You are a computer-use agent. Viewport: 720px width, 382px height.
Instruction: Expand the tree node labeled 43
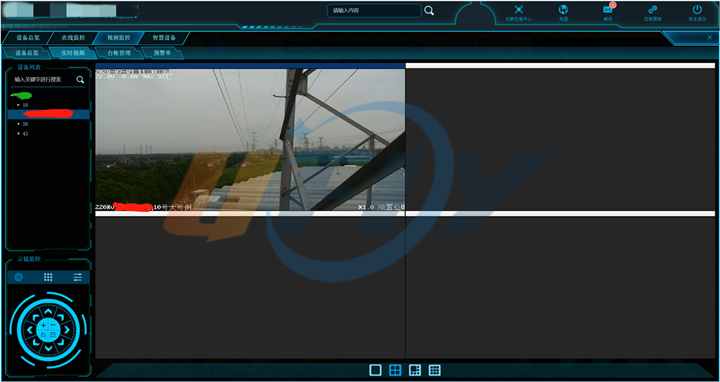[18, 134]
